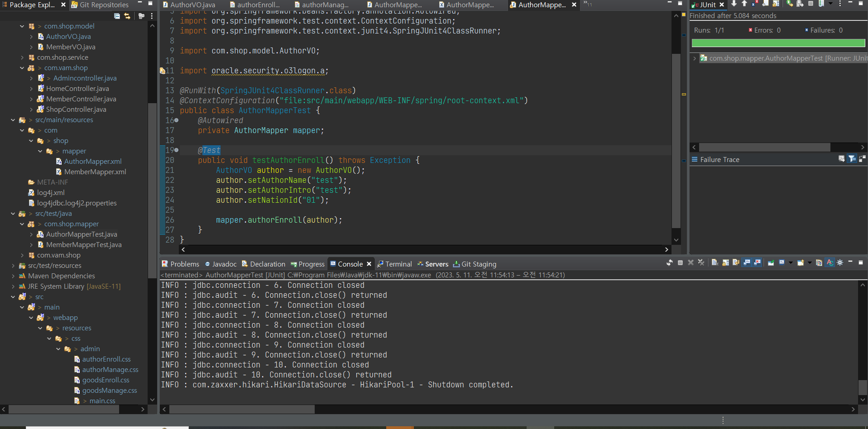The height and width of the screenshot is (429, 868).
Task: Open JUnit history dropdown arrow
Action: tap(830, 4)
